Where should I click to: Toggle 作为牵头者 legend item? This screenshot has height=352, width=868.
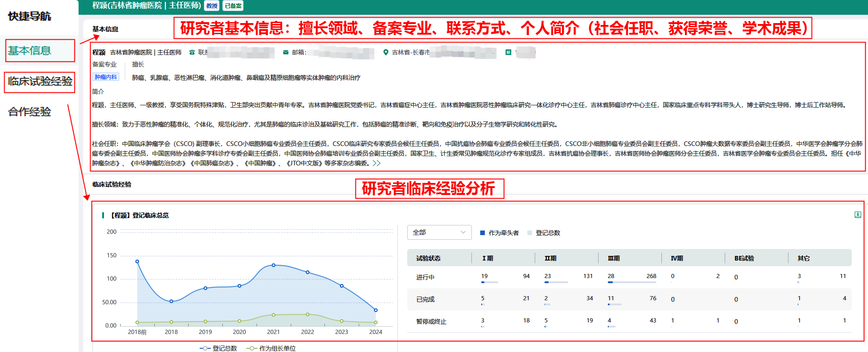(499, 233)
